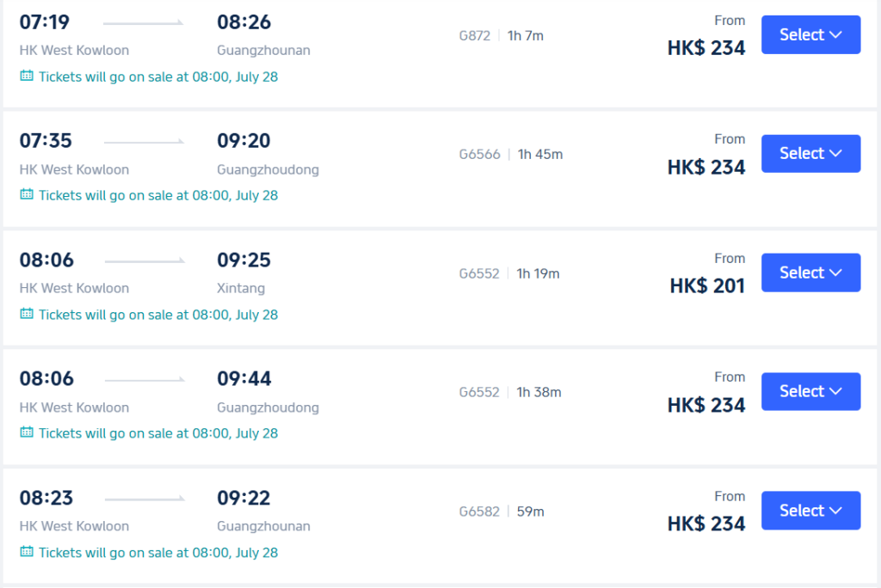
Task: Click calendar icon on 09:44 arrival row
Action: (27, 432)
